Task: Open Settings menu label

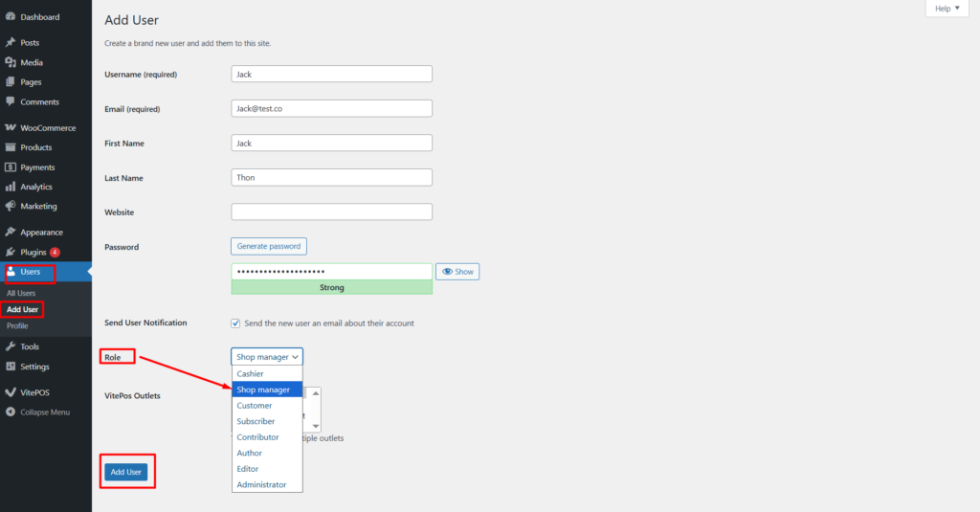Action: click(34, 367)
